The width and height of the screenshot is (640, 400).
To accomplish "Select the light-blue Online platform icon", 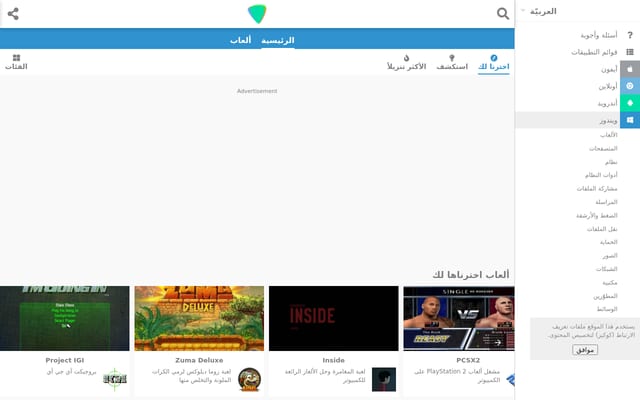I will 630,86.
